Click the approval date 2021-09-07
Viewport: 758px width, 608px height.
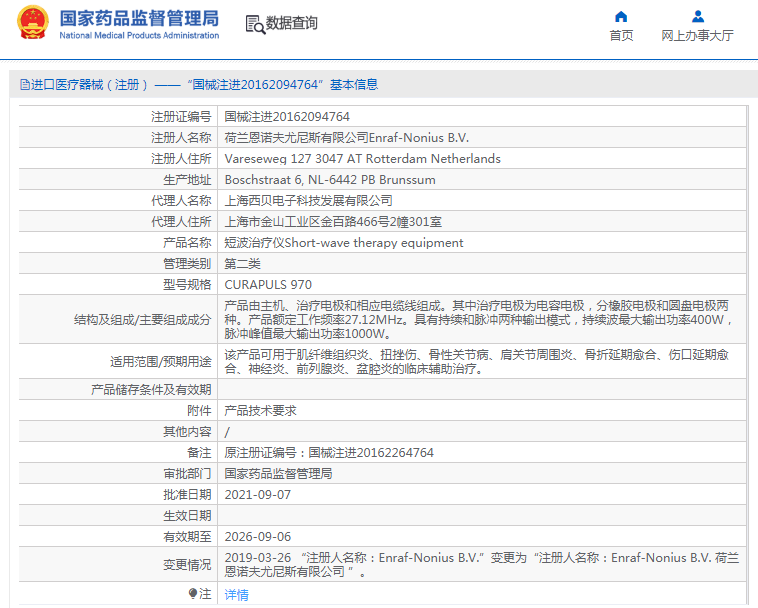(258, 494)
